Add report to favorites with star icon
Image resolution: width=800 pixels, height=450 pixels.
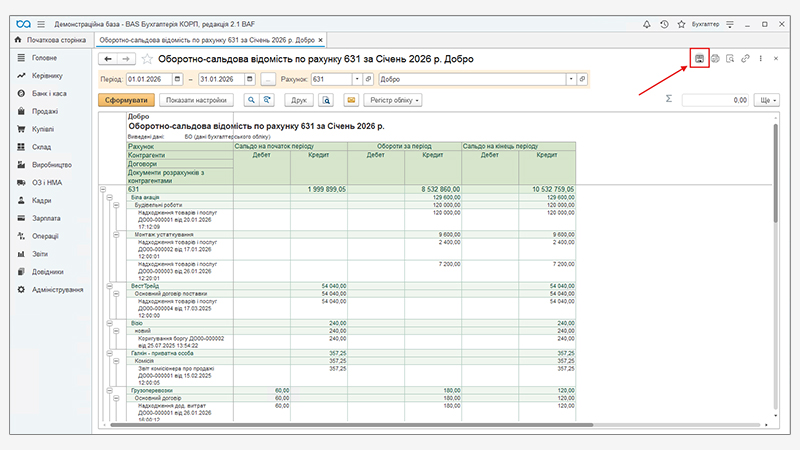[x=148, y=59]
